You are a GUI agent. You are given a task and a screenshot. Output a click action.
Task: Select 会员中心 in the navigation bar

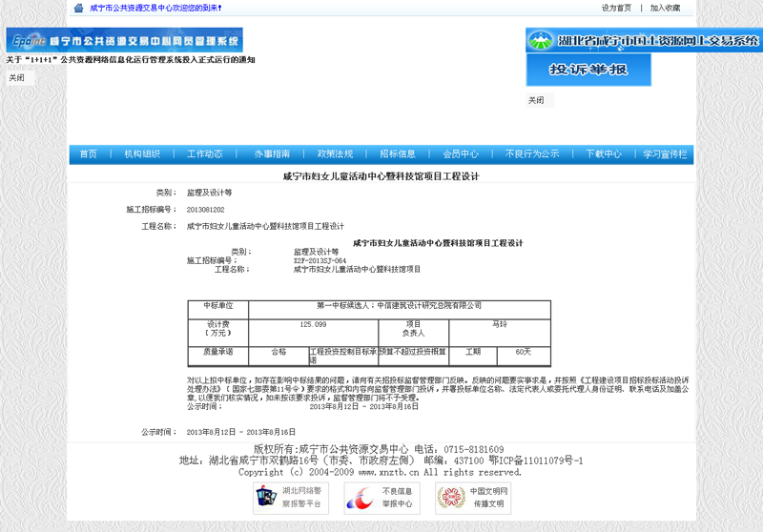tap(461, 154)
